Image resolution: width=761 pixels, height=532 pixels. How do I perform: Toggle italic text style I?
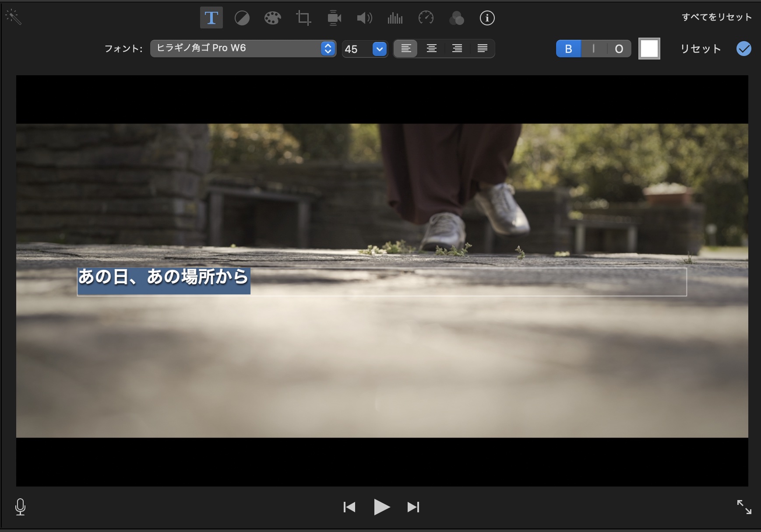tap(593, 49)
